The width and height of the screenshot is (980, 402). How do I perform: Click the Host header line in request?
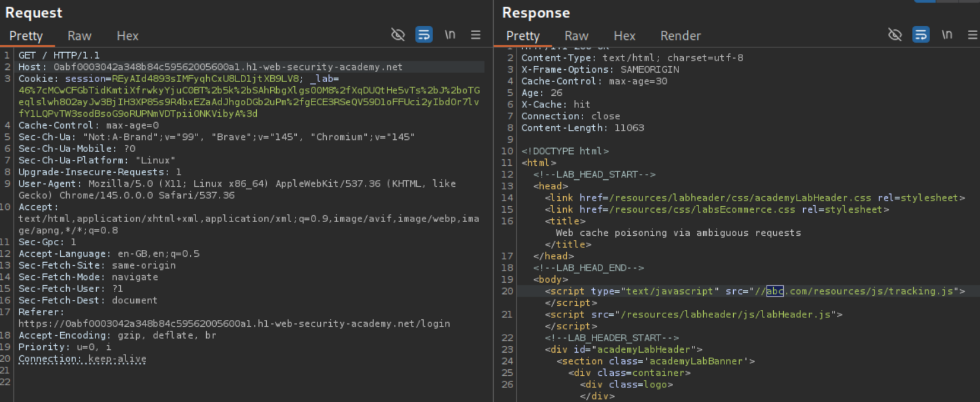[x=210, y=67]
